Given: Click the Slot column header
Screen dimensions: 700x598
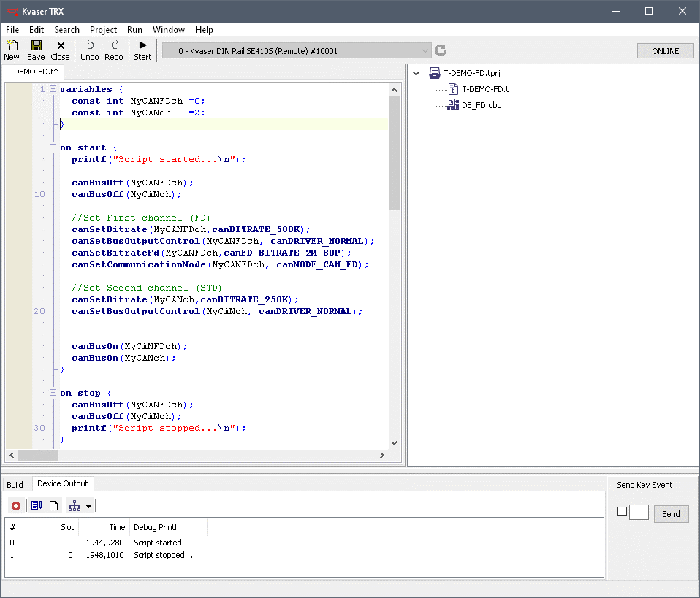Looking at the screenshot, I should click(61, 527).
